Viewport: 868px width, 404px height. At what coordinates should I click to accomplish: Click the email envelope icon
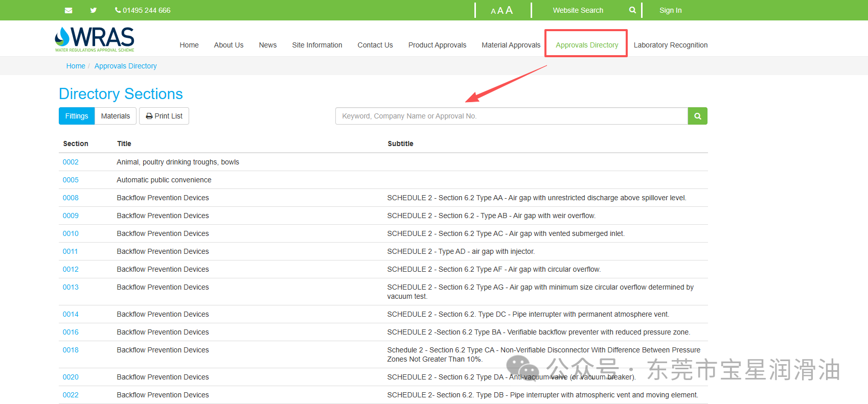click(68, 10)
